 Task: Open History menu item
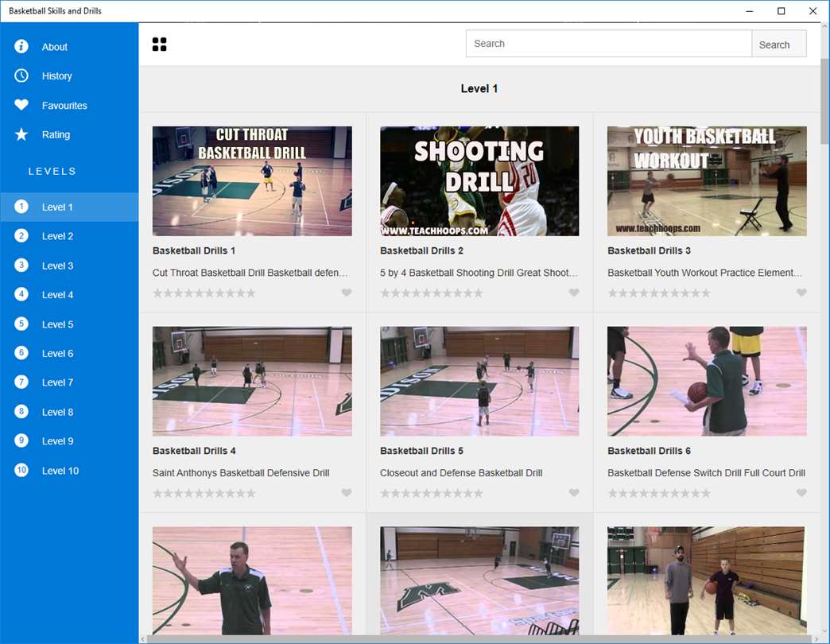[56, 76]
